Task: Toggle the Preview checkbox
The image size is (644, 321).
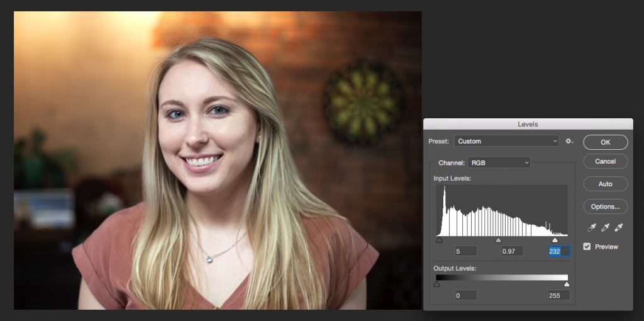Action: click(x=587, y=247)
